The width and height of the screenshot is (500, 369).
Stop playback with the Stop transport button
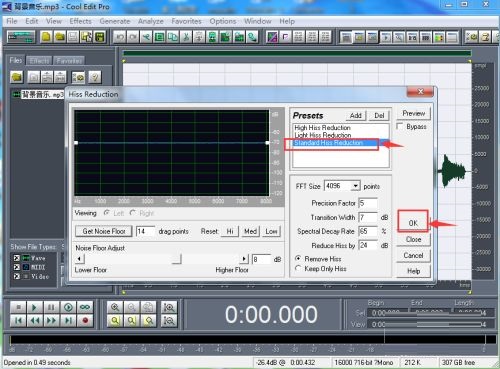tap(18, 307)
